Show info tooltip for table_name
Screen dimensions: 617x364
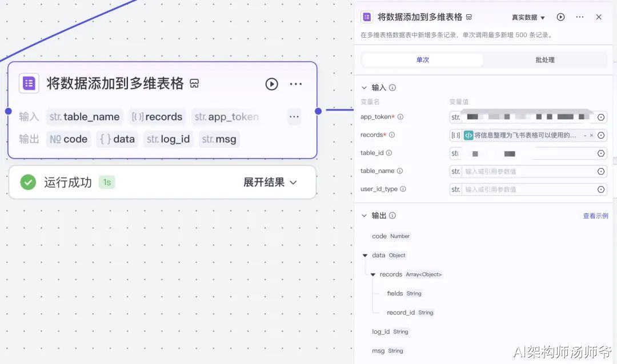tap(400, 171)
